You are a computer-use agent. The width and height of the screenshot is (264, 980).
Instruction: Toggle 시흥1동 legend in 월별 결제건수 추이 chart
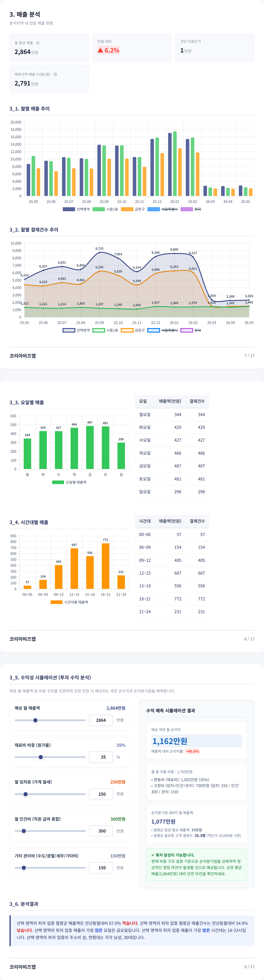(106, 330)
